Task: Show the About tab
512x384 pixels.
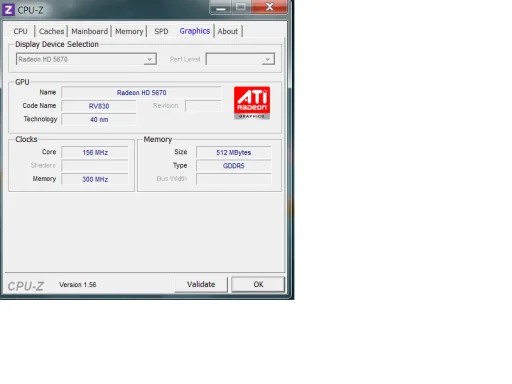Action: click(228, 31)
